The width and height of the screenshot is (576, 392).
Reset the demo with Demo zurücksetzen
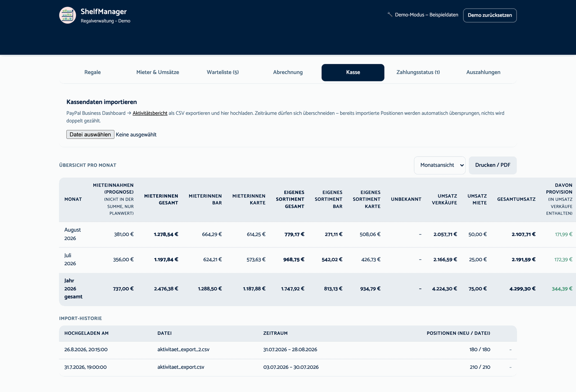point(490,15)
